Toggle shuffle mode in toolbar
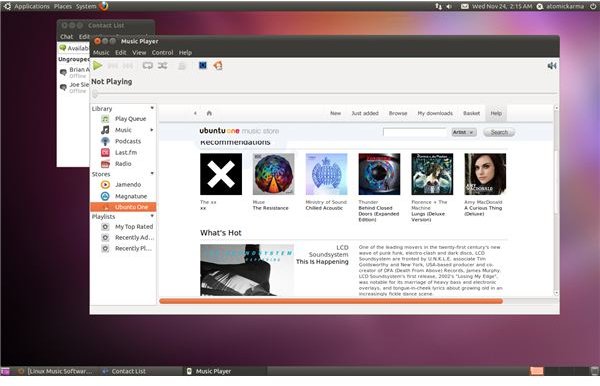Viewport: 600px width, 386px height. click(163, 66)
